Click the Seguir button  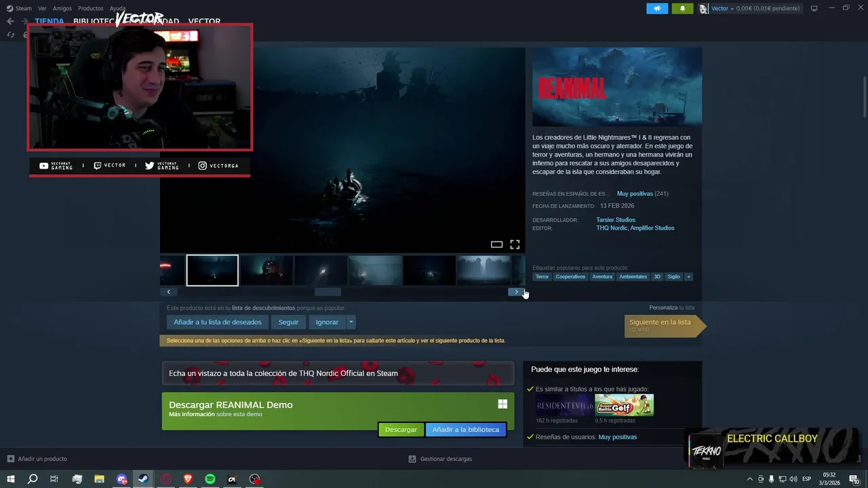coord(288,323)
